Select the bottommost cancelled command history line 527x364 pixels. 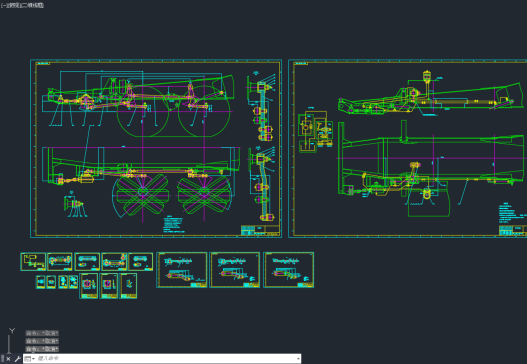pyautogui.click(x=42, y=349)
